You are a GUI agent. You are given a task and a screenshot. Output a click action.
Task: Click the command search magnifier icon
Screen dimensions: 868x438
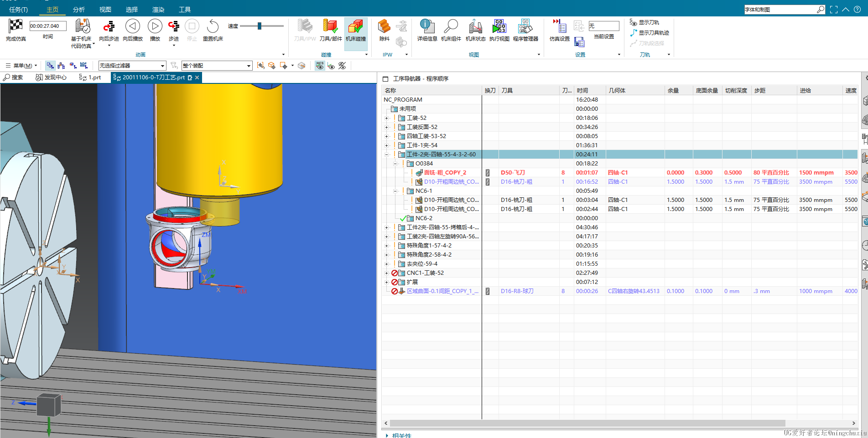[821, 10]
